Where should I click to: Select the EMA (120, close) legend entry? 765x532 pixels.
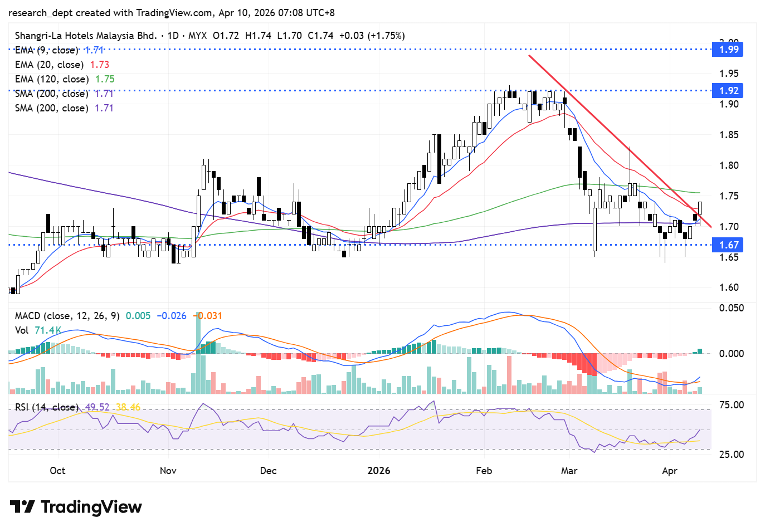[51, 79]
